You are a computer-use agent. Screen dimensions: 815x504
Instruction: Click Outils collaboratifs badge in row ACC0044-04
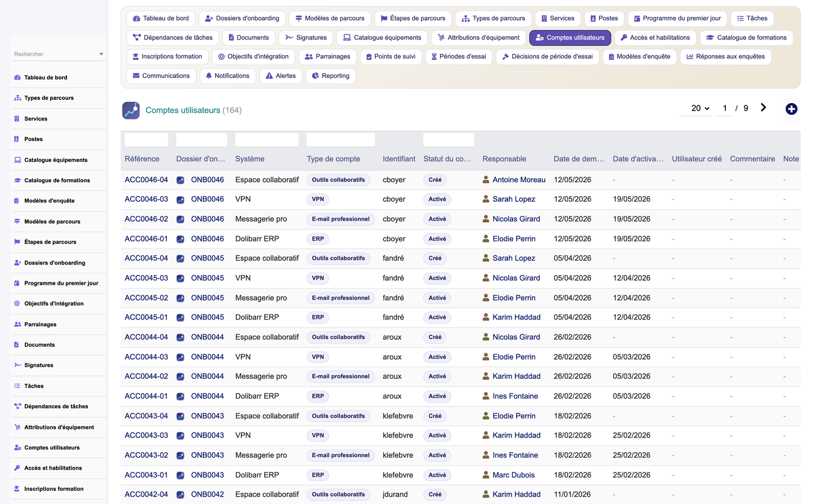(338, 337)
